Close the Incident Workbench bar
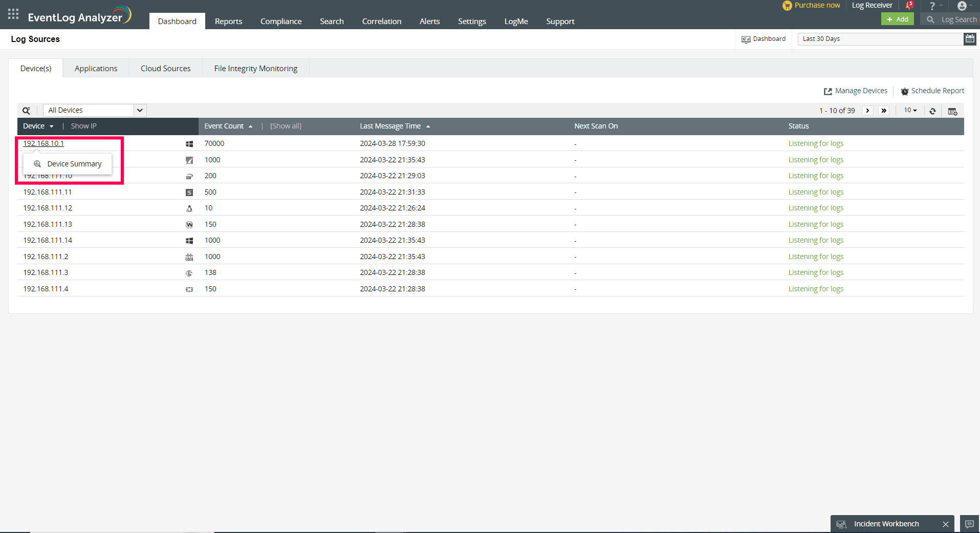980x533 pixels. click(x=946, y=524)
